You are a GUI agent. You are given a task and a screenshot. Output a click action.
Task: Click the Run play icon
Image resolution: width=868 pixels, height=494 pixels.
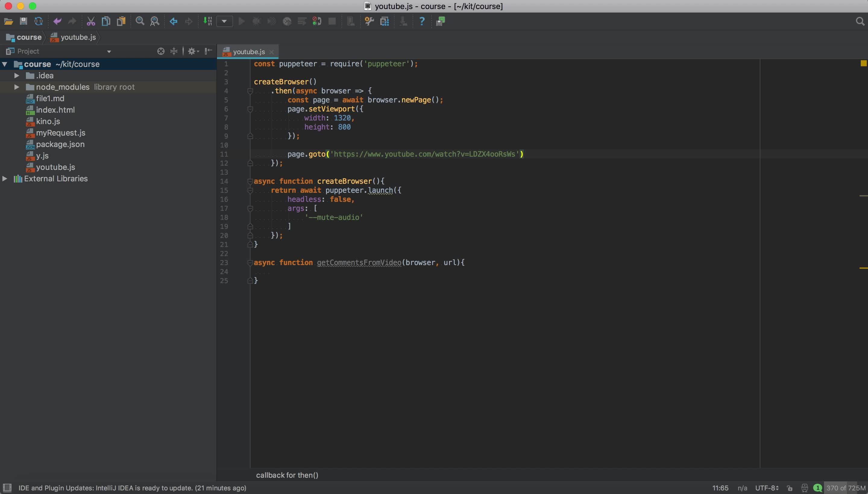coord(242,22)
